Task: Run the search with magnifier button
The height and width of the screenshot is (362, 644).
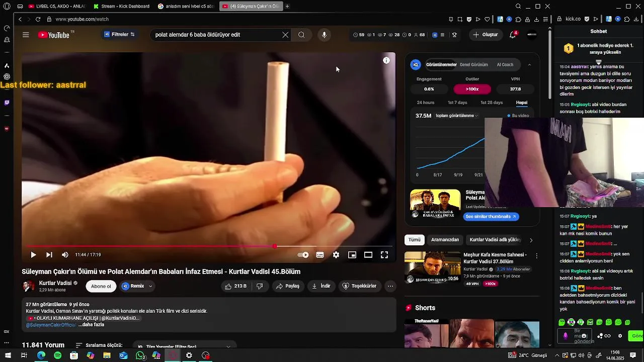Action: tap(301, 35)
